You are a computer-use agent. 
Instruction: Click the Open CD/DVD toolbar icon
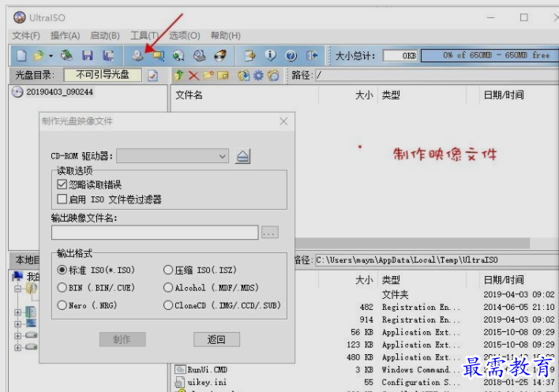(x=66, y=55)
